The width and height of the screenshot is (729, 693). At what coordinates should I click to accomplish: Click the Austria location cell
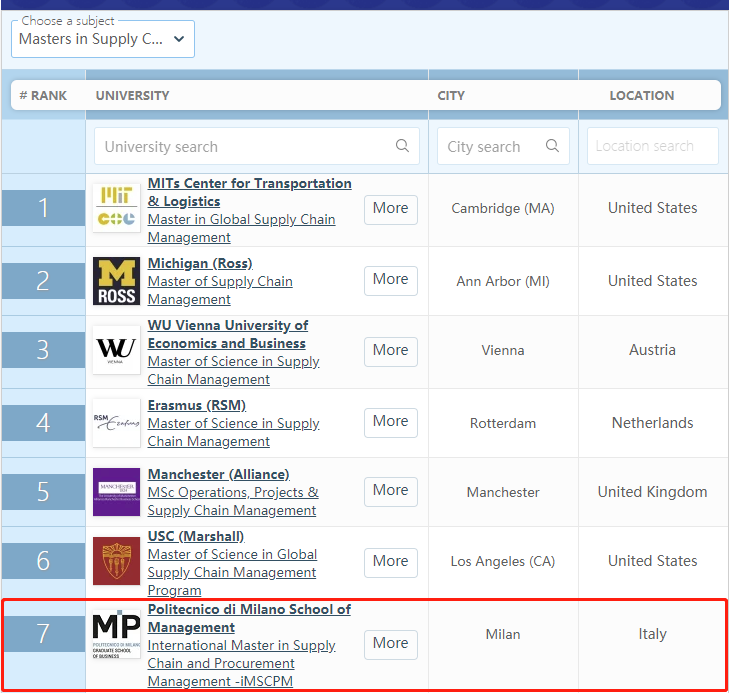point(652,350)
